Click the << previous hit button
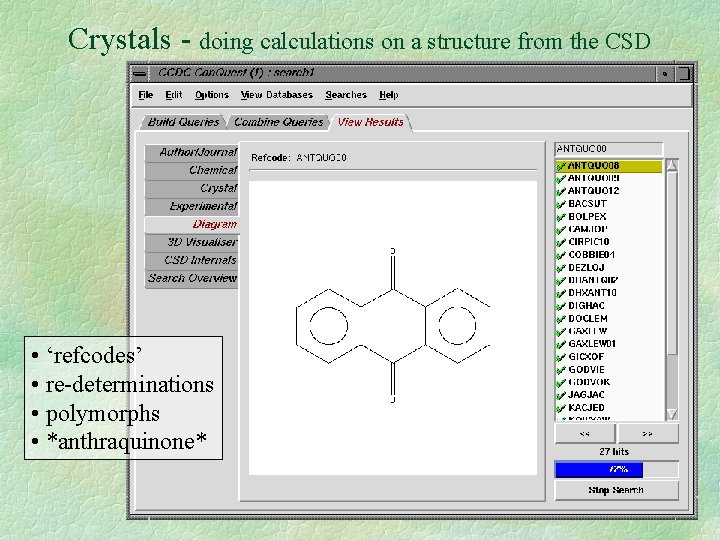Viewport: 720px width, 540px height. click(x=585, y=433)
